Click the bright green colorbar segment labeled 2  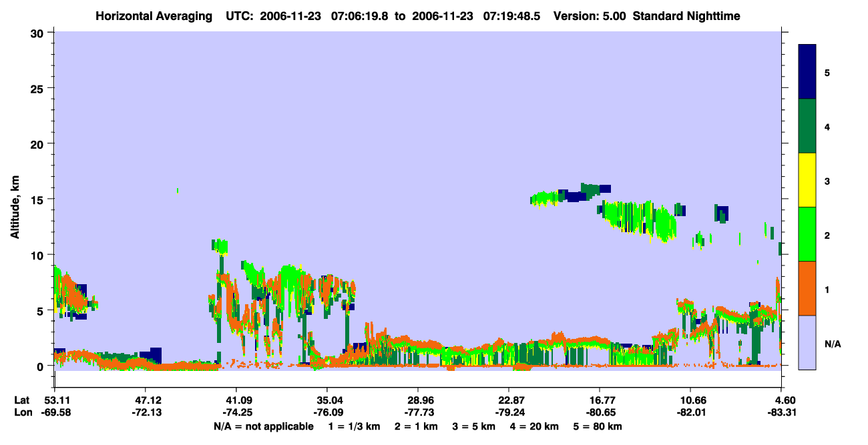pos(807,234)
